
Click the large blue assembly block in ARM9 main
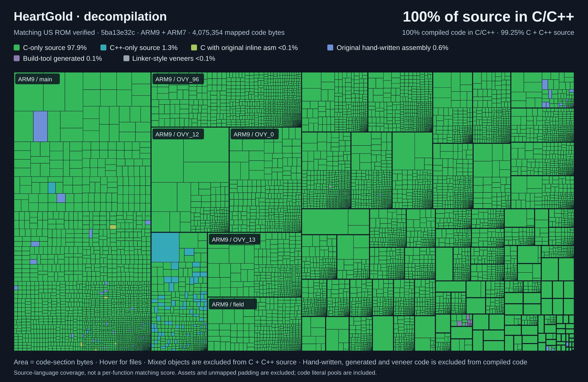40,126
